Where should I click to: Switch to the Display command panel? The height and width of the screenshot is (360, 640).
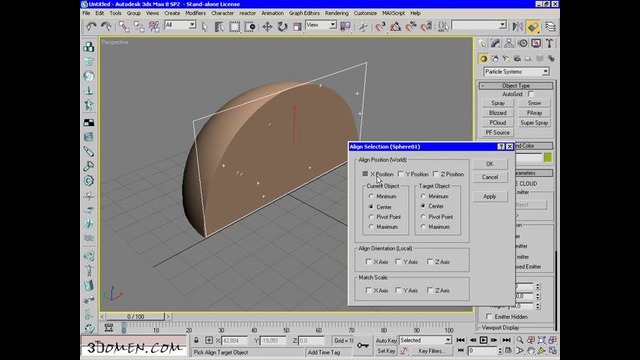(536, 43)
